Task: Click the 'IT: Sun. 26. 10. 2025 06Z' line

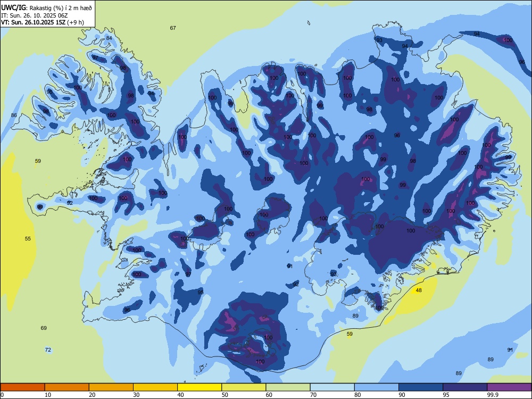Action: coord(34,15)
